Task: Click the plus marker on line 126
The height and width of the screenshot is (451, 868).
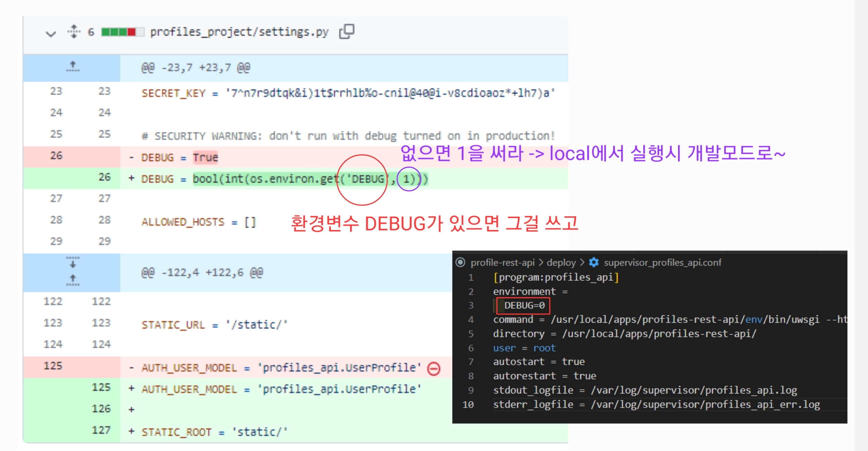Action: coord(131,409)
